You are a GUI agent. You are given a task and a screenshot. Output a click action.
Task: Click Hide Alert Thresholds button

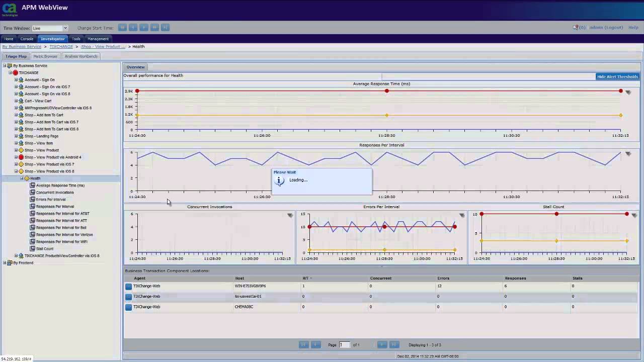tap(617, 76)
